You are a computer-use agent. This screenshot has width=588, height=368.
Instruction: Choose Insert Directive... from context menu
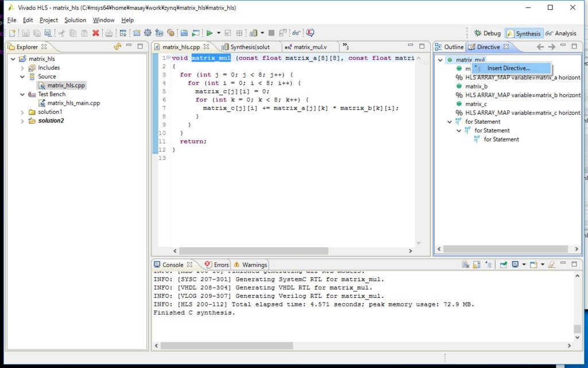512,68
